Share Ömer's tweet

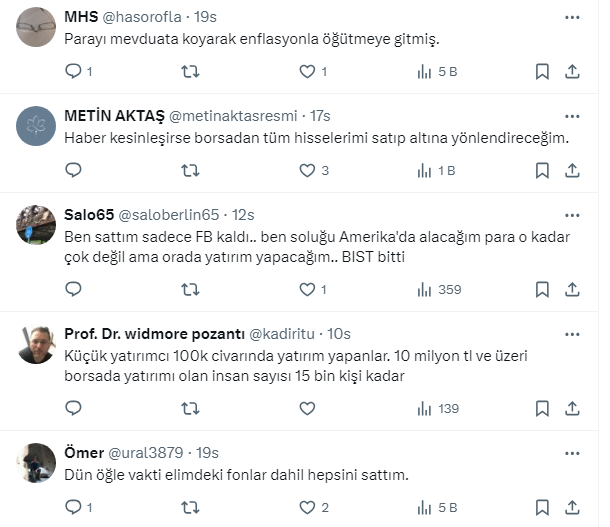click(572, 507)
